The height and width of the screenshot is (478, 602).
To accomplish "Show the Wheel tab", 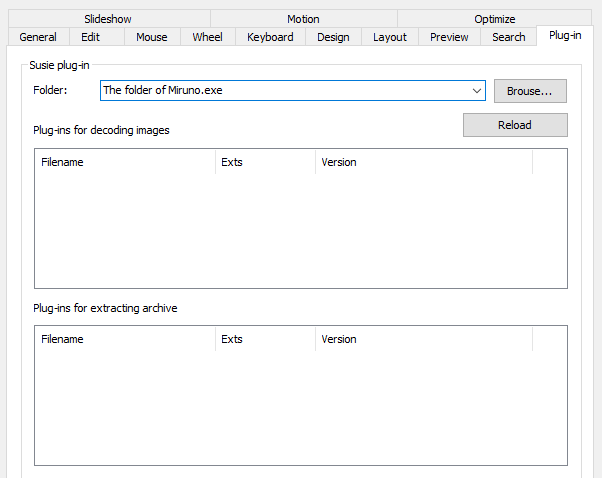I will click(x=207, y=37).
